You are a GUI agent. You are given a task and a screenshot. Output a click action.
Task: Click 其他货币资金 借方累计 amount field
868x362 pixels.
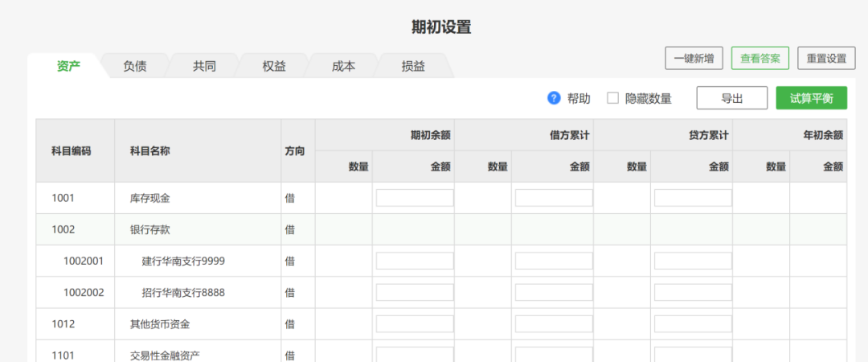point(554,324)
